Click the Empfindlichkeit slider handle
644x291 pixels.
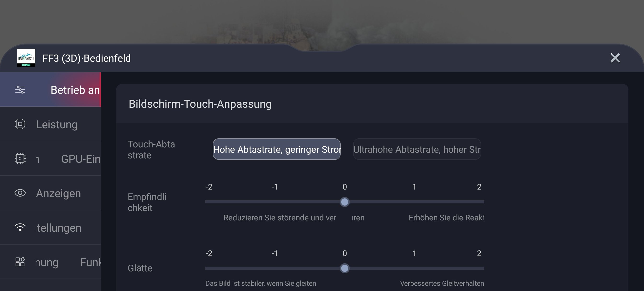point(345,202)
